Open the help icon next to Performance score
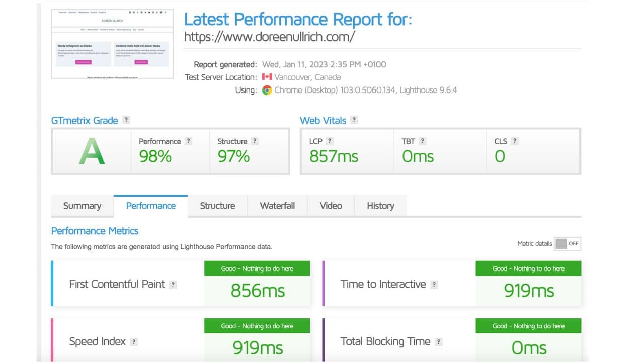This screenshot has height=362, width=644. [x=188, y=141]
